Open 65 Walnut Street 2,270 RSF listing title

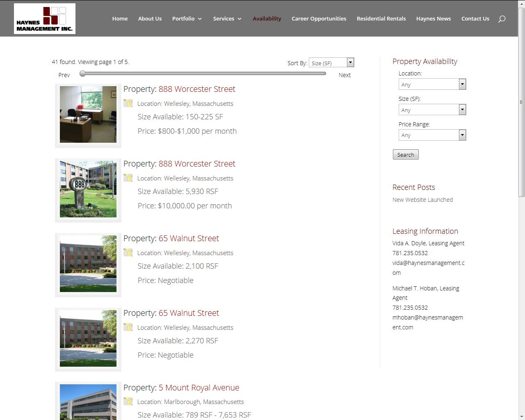[189, 313]
